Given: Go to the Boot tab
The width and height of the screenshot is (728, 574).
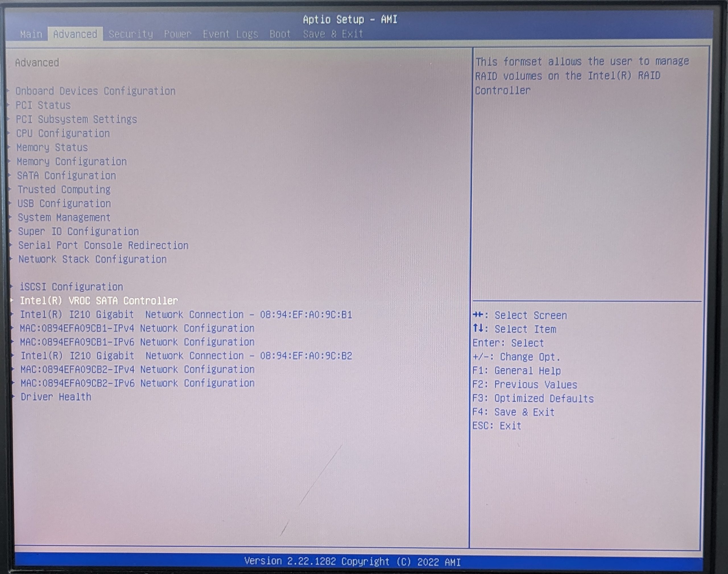Looking at the screenshot, I should [x=280, y=34].
